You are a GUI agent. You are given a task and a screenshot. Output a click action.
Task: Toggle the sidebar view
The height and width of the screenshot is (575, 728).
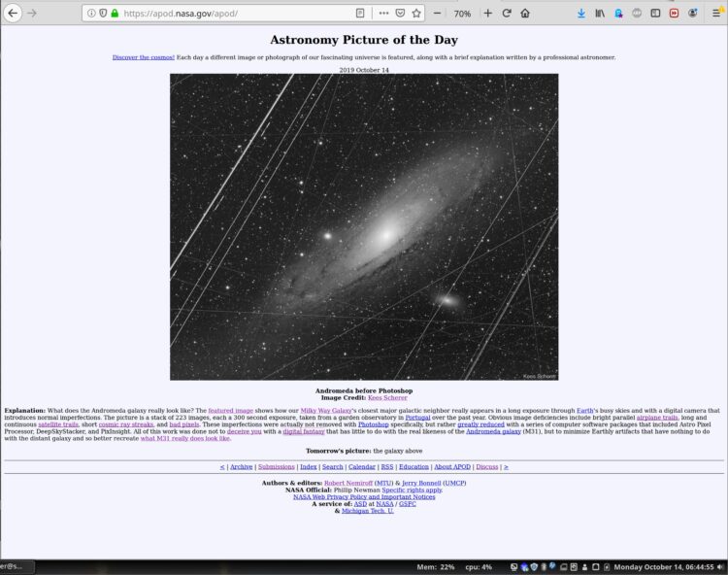[655, 14]
